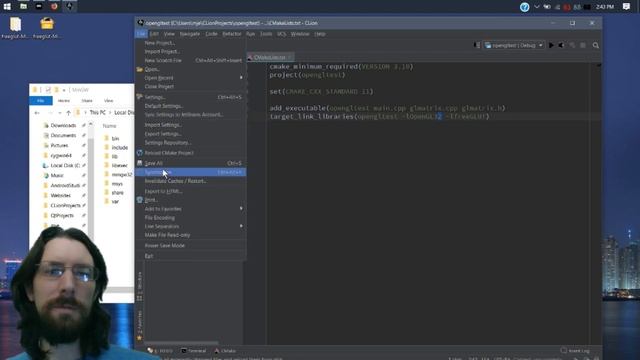Choose New Project... from File menu

(191, 43)
